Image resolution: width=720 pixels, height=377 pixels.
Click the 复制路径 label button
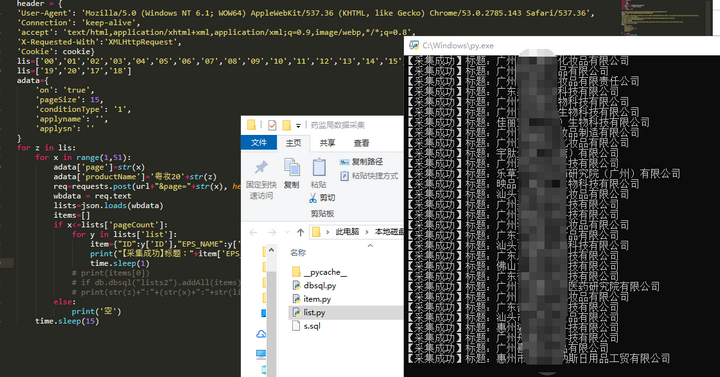(x=367, y=162)
